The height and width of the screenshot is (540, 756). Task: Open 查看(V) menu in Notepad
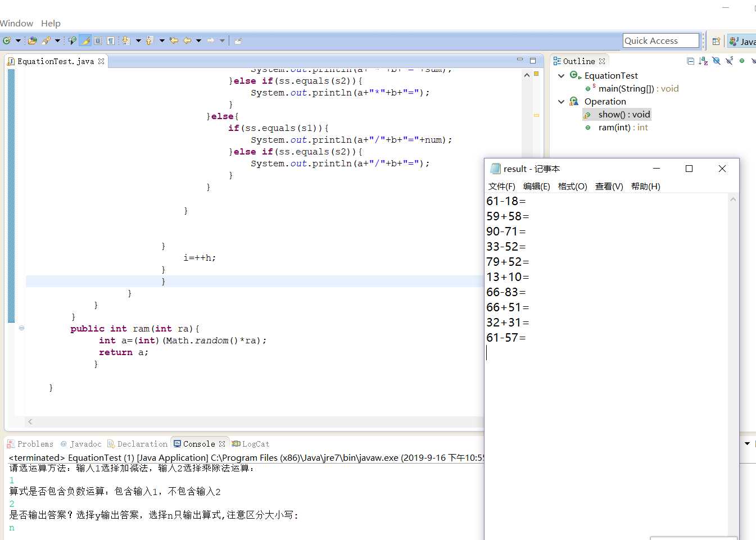(609, 187)
